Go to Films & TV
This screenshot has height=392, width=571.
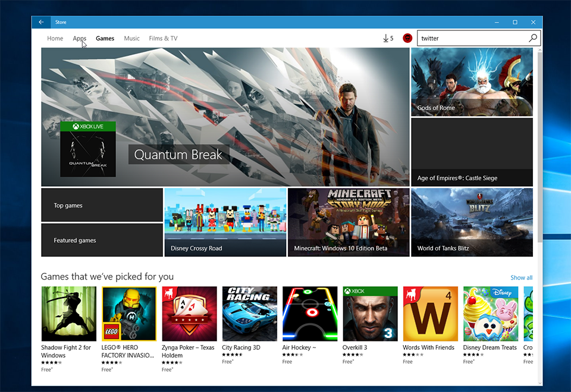click(x=163, y=38)
